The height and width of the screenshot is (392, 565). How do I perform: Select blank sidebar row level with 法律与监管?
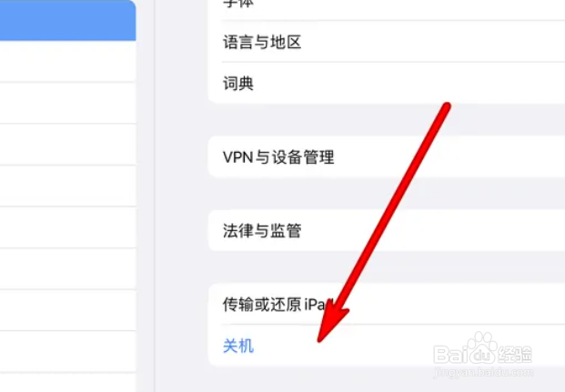tap(67, 227)
